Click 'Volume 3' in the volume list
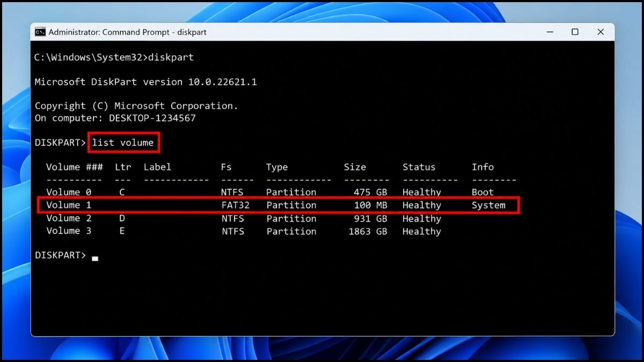644x362 pixels. [69, 231]
